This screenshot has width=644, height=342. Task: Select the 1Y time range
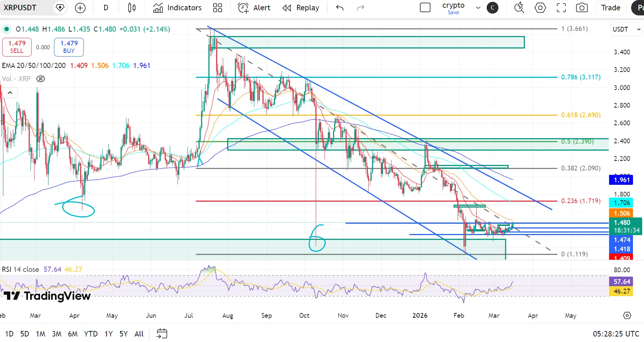pyautogui.click(x=108, y=334)
